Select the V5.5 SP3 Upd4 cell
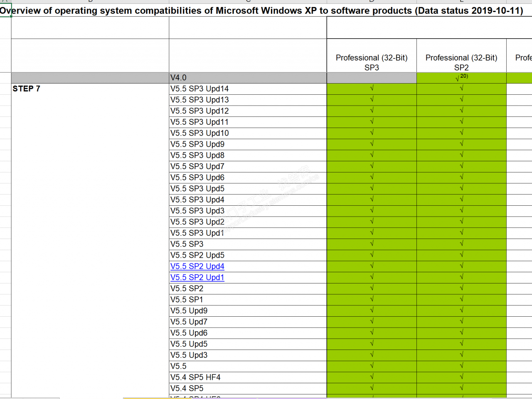Viewport: 532px width, 399px height. click(x=248, y=200)
